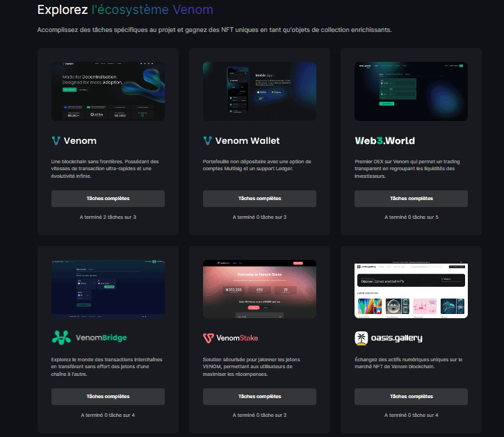Image resolution: width=504 pixels, height=437 pixels.
Task: Click the "A terminé 2 tâches sur 3" status
Action: point(108,217)
